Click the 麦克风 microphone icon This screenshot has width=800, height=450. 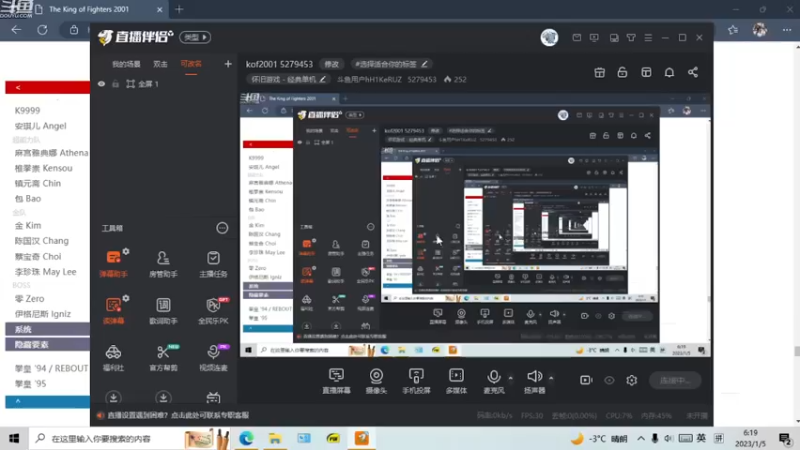tap(493, 377)
